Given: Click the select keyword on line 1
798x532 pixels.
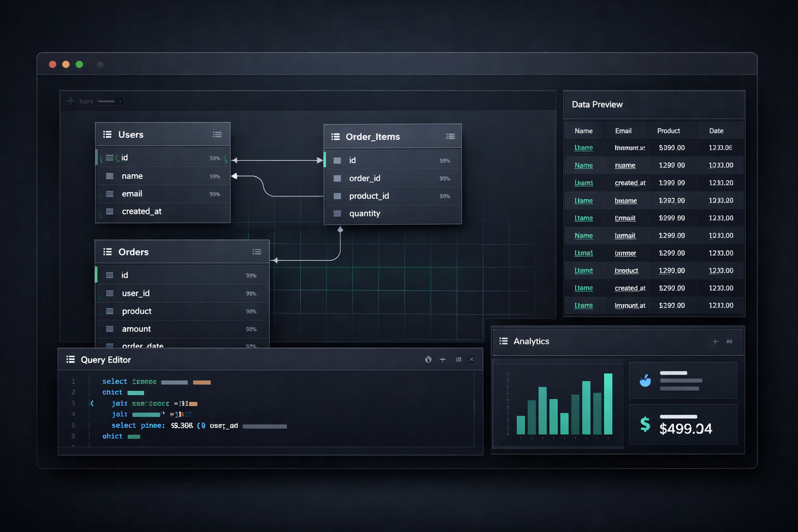Looking at the screenshot, I should 114,381.
